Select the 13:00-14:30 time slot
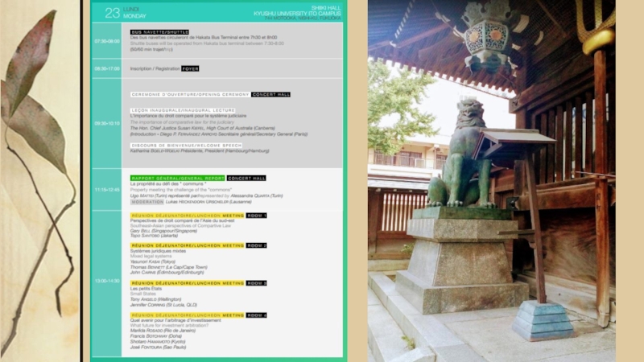This screenshot has width=644, height=362. point(107,281)
